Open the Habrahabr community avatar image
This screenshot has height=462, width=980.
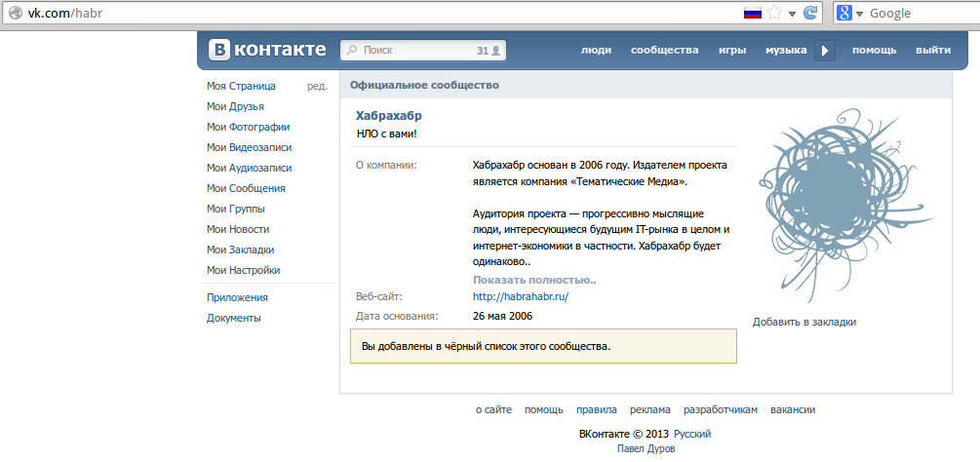pyautogui.click(x=843, y=207)
